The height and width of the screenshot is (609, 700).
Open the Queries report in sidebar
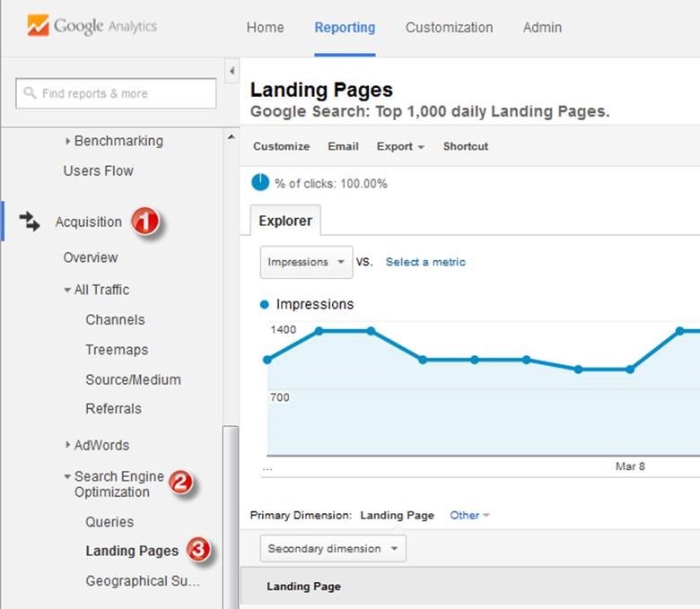pos(109,522)
